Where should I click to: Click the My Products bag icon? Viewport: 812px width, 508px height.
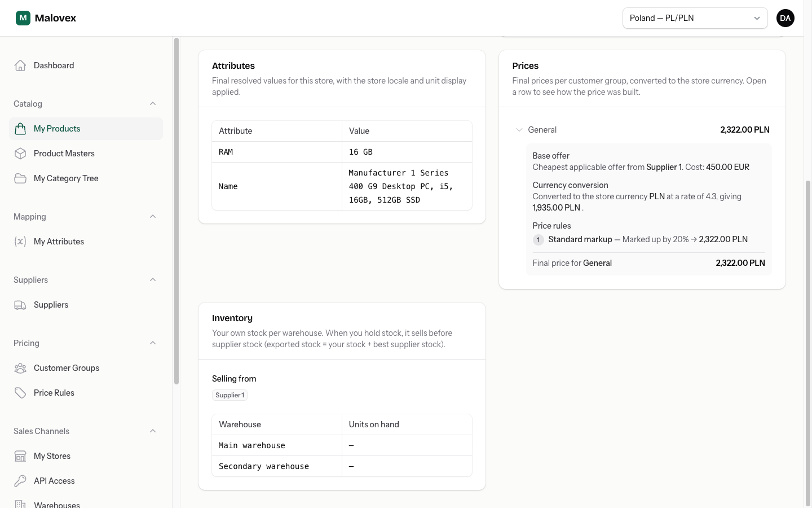pos(20,129)
